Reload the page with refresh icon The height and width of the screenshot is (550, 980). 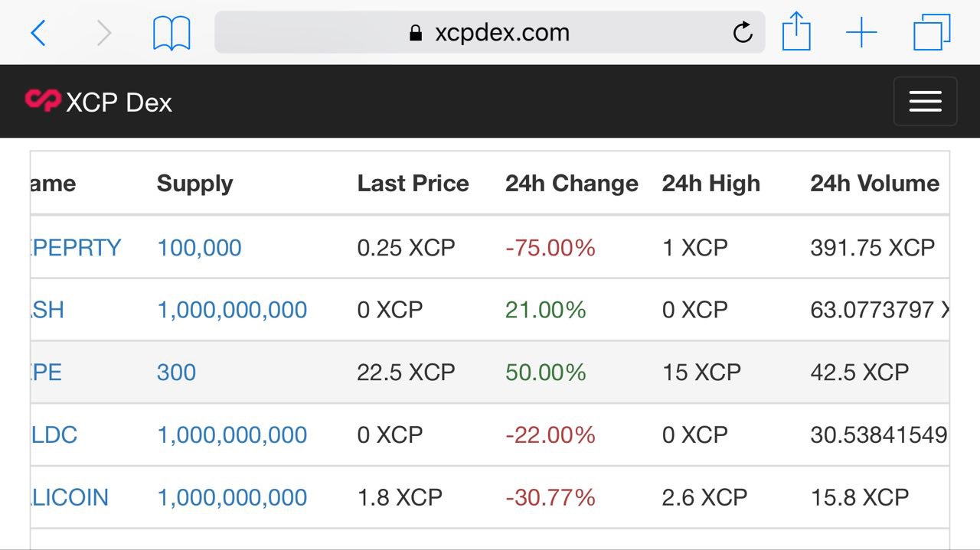coord(743,32)
